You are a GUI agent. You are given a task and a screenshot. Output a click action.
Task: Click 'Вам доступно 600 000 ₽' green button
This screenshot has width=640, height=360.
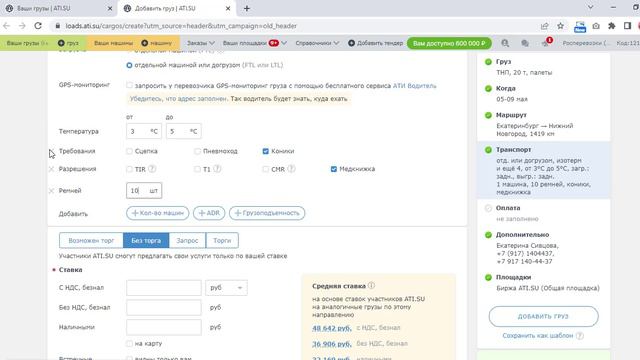[x=449, y=43]
